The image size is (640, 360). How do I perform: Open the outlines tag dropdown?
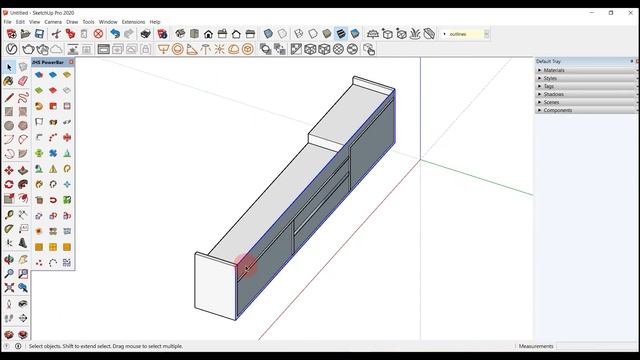[486, 34]
